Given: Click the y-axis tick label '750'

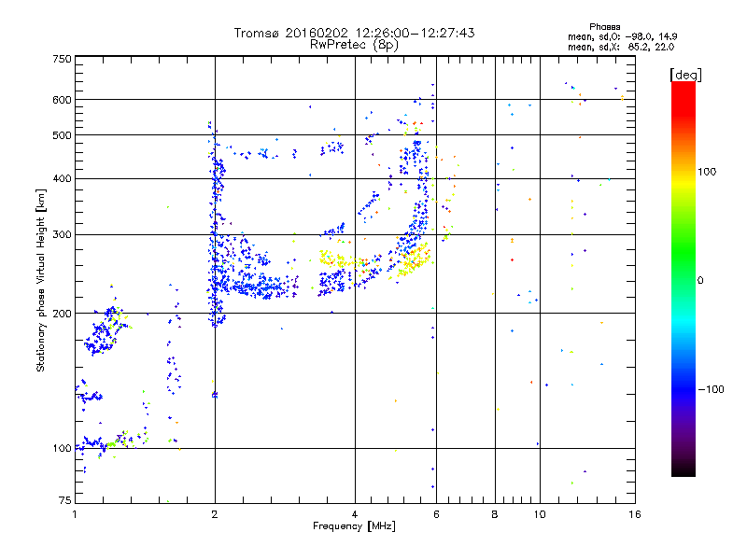Looking at the screenshot, I should coord(62,59).
